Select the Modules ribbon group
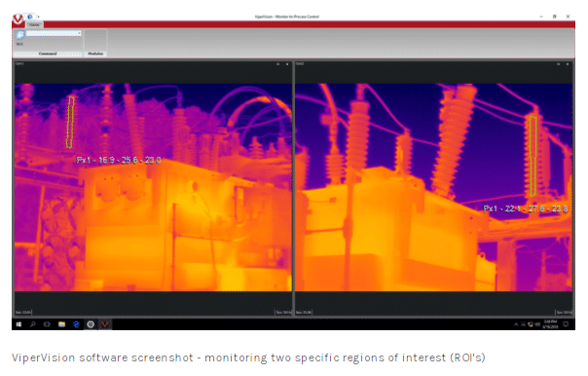 click(95, 54)
